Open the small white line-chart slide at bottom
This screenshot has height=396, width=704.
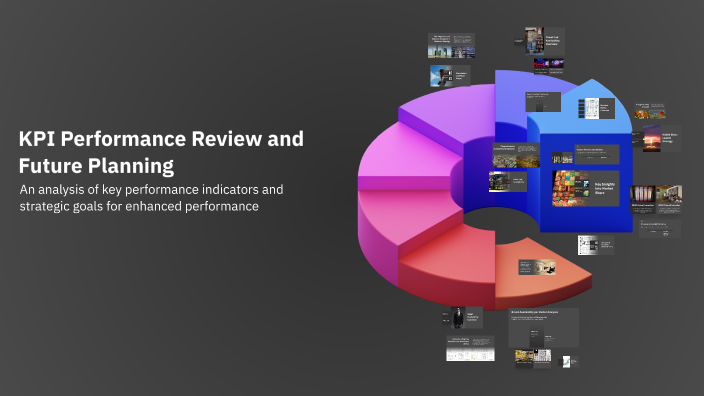point(570,361)
